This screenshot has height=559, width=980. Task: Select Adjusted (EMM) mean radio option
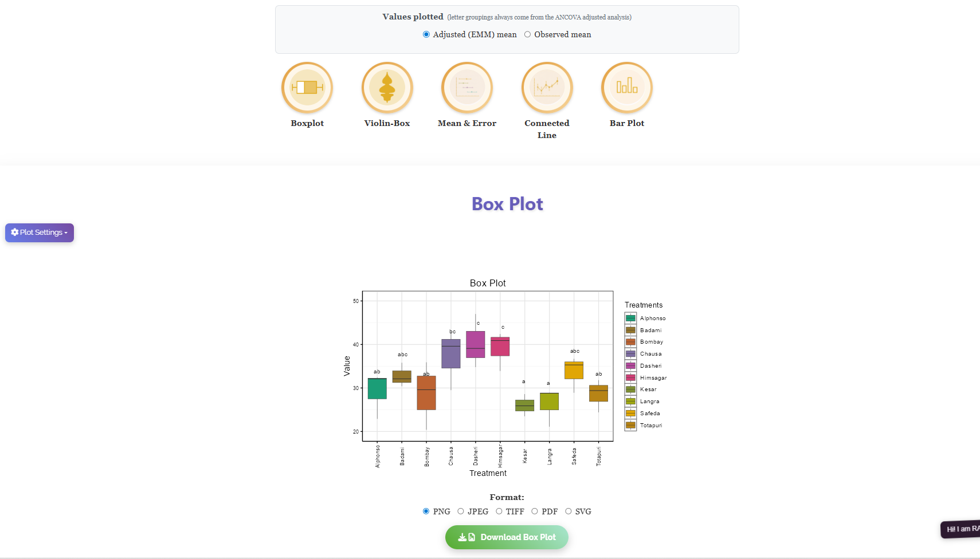(426, 34)
